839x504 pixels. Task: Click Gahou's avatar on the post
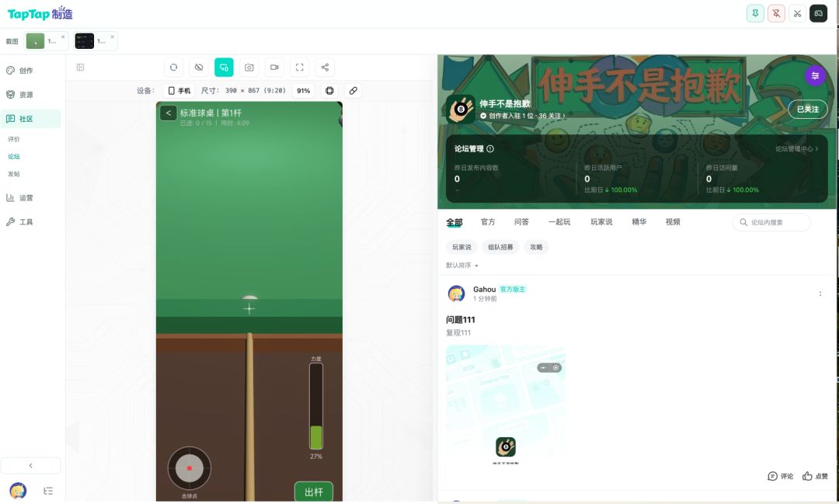(457, 294)
